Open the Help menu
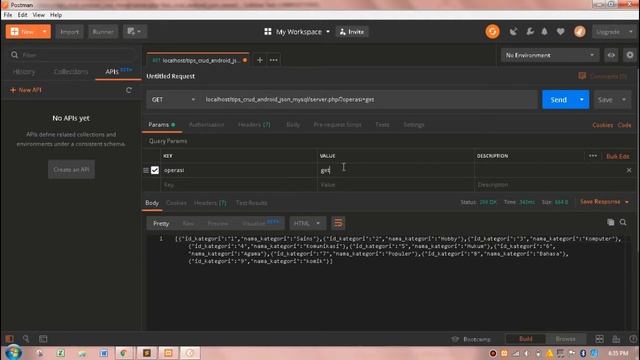 pyautogui.click(x=56, y=15)
